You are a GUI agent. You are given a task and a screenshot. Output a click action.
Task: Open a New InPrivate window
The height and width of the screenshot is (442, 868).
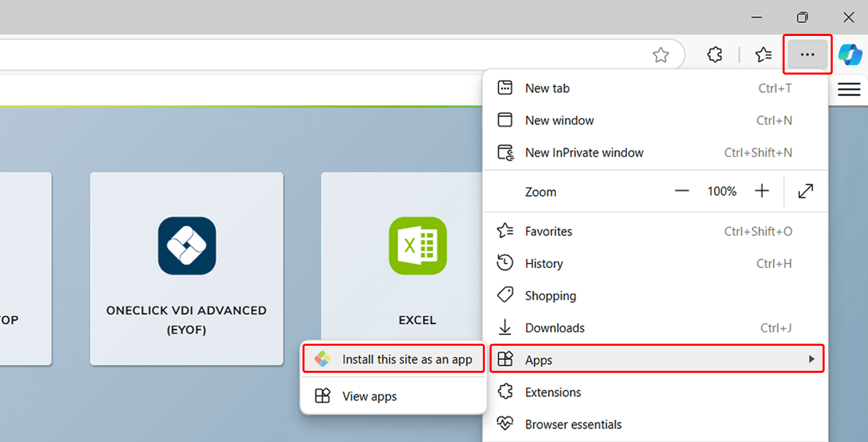coord(584,153)
